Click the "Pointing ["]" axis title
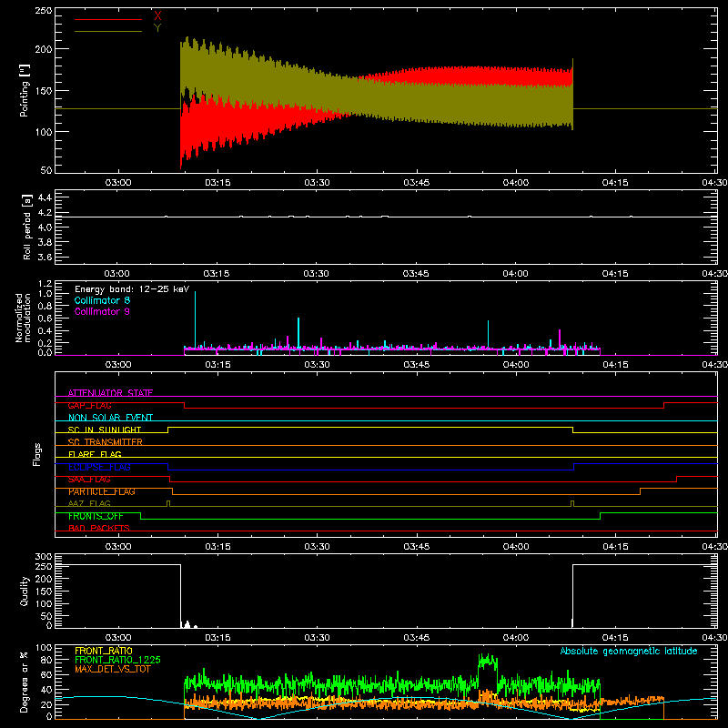Viewport: 728px width, 728px height. [25, 90]
